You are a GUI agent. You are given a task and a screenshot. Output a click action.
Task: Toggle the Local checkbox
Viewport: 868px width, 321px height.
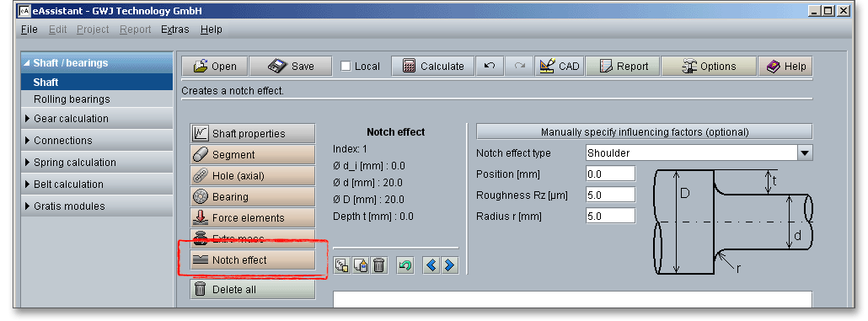point(346,67)
